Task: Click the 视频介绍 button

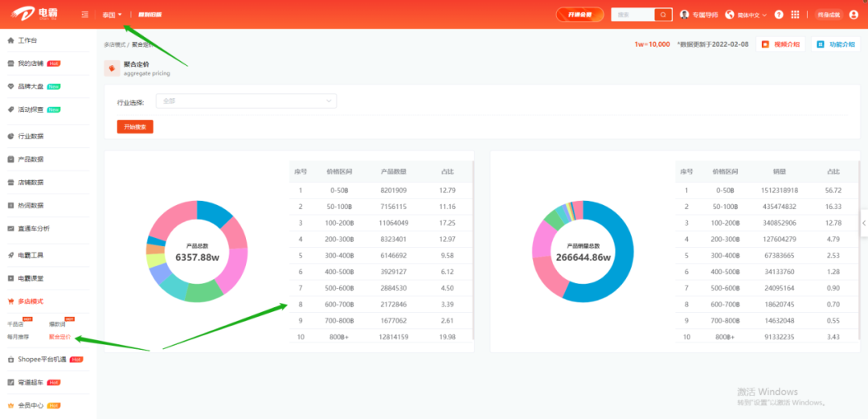Action: coord(780,45)
